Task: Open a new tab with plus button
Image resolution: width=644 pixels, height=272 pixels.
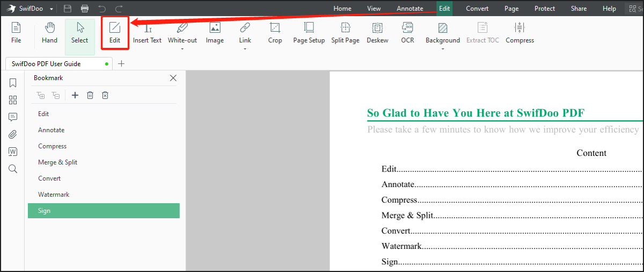Action: click(121, 63)
